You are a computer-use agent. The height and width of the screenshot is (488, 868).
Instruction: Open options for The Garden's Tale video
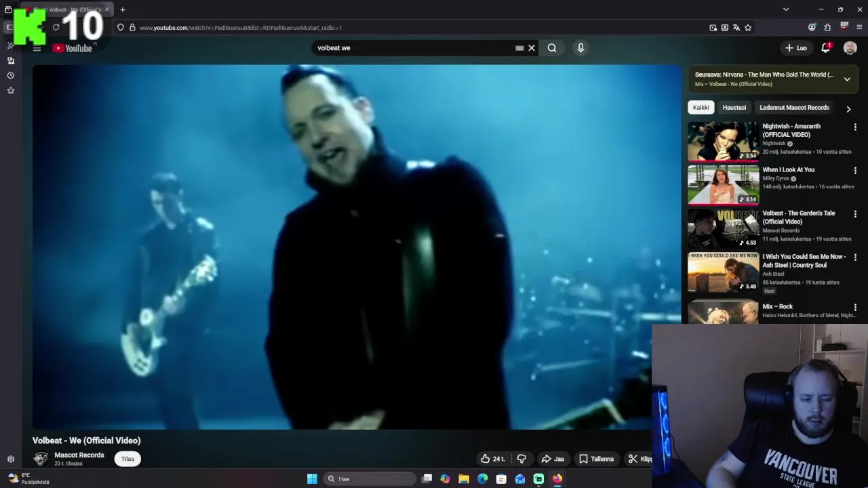click(x=855, y=214)
